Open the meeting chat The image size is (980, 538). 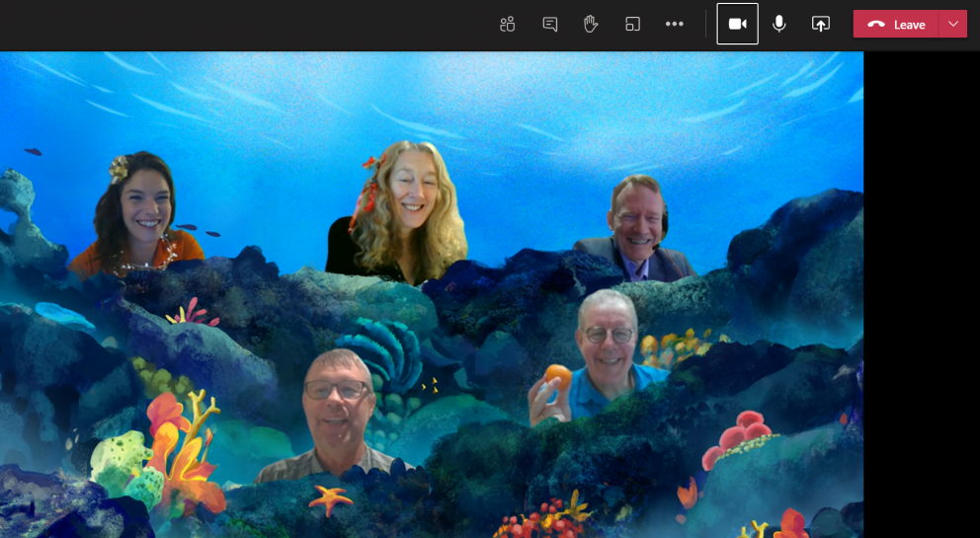click(x=550, y=24)
